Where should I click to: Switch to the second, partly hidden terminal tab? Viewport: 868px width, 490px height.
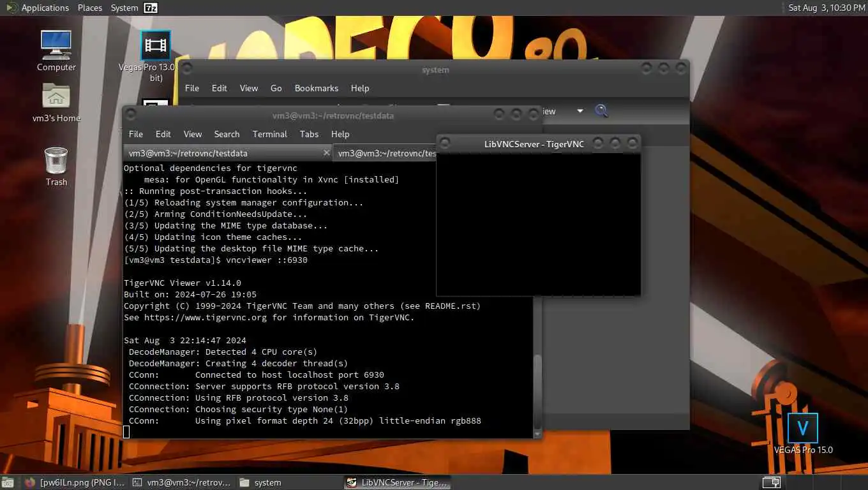385,153
